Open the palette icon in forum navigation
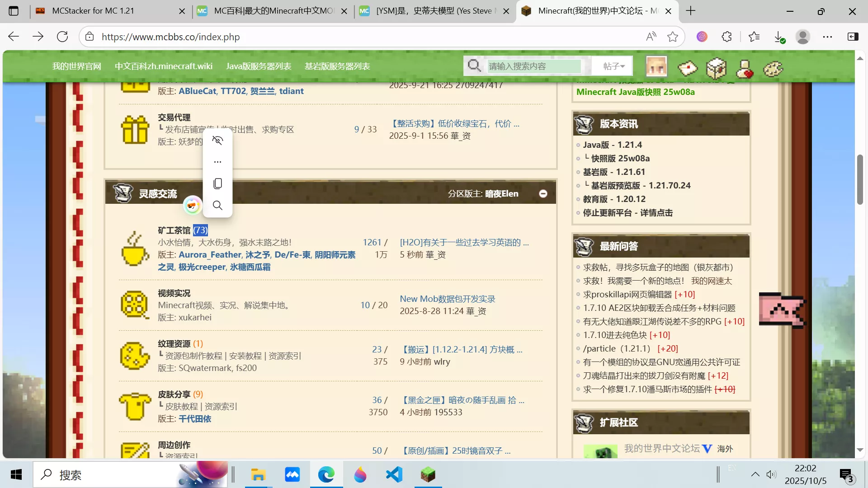This screenshot has height=488, width=868. [772, 68]
